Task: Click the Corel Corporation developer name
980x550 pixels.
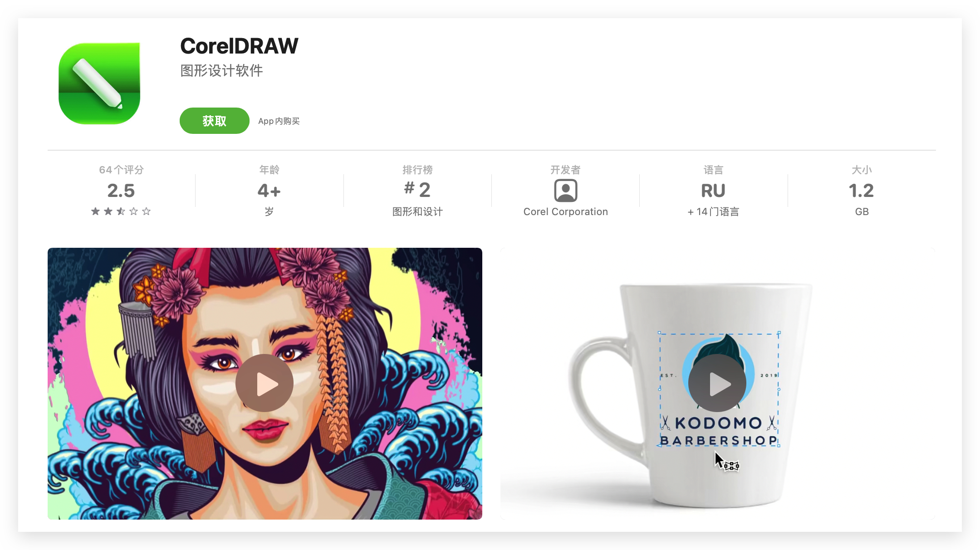Action: 565,212
